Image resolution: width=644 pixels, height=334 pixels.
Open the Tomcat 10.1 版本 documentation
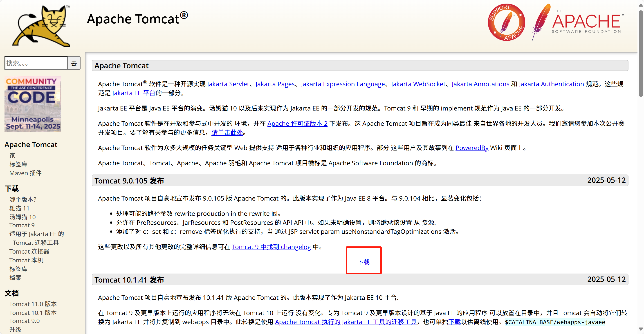tap(33, 312)
